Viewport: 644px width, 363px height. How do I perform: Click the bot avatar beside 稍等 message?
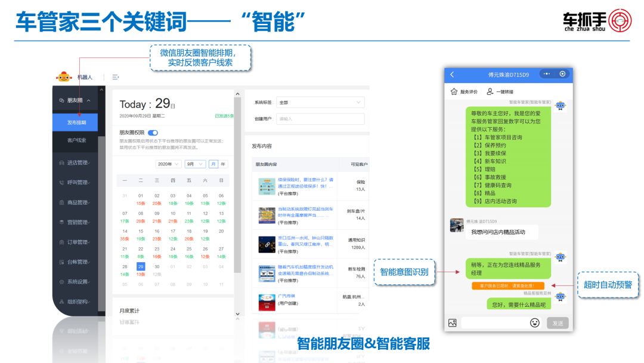(x=561, y=257)
